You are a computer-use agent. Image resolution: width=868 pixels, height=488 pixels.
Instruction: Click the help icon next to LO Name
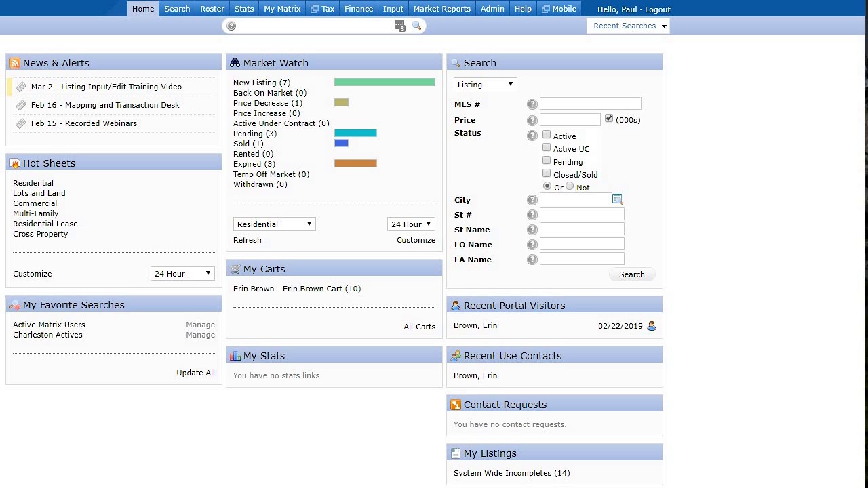(532, 245)
